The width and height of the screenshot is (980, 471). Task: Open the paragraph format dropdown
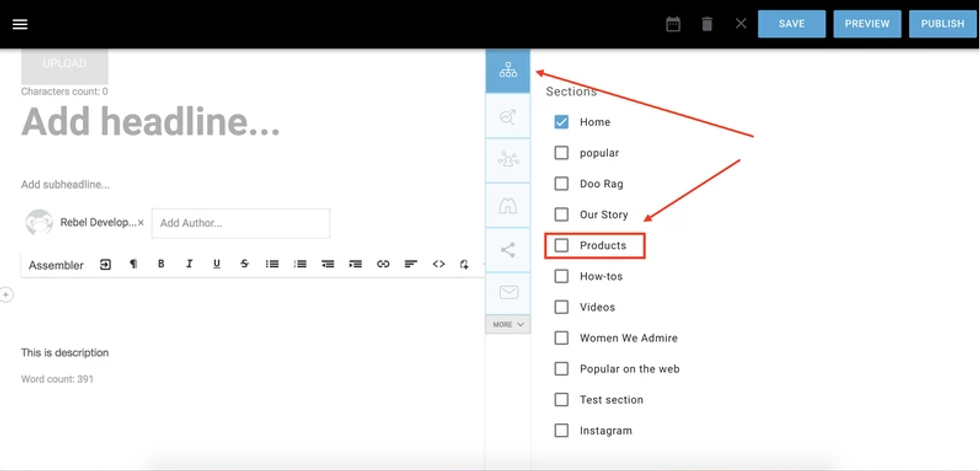point(133,264)
